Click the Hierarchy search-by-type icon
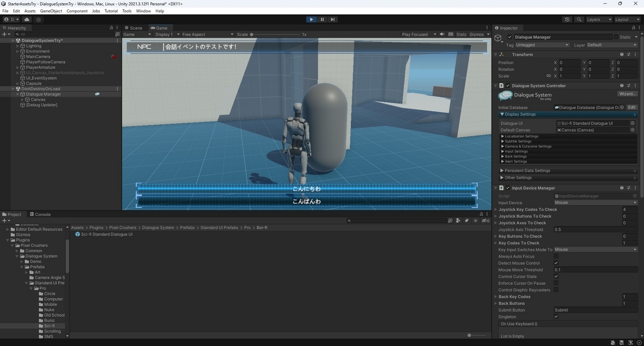The width and height of the screenshot is (644, 346). pos(117,34)
